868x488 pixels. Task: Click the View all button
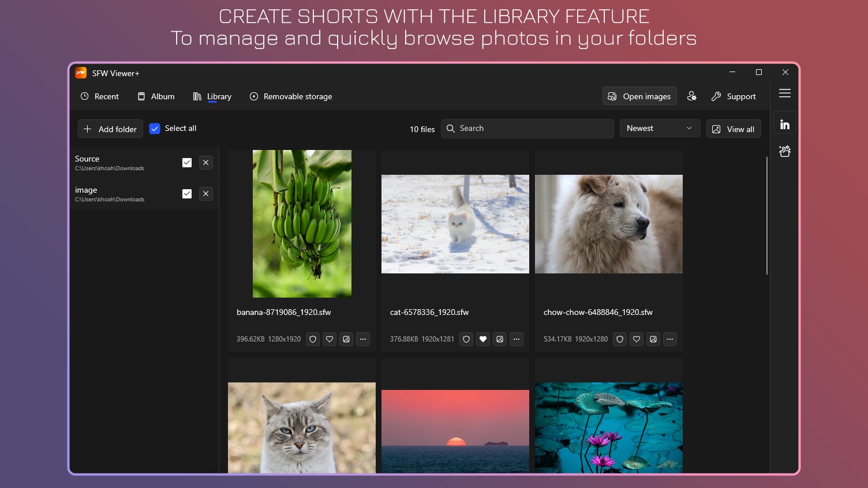coord(734,129)
